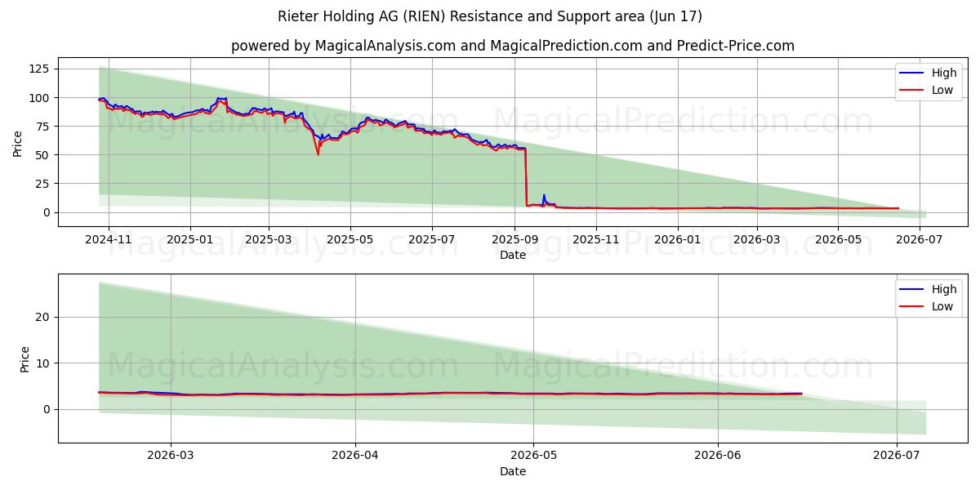Click the '2025-01' tick on the top chart
The image size is (980, 490).
pyautogui.click(x=190, y=239)
